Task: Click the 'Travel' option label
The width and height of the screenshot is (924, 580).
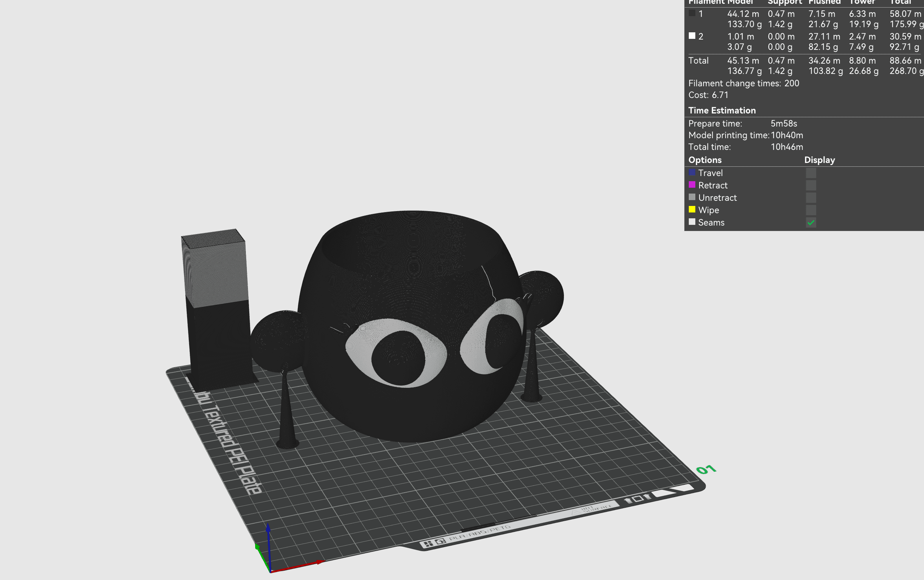Action: [x=710, y=173]
